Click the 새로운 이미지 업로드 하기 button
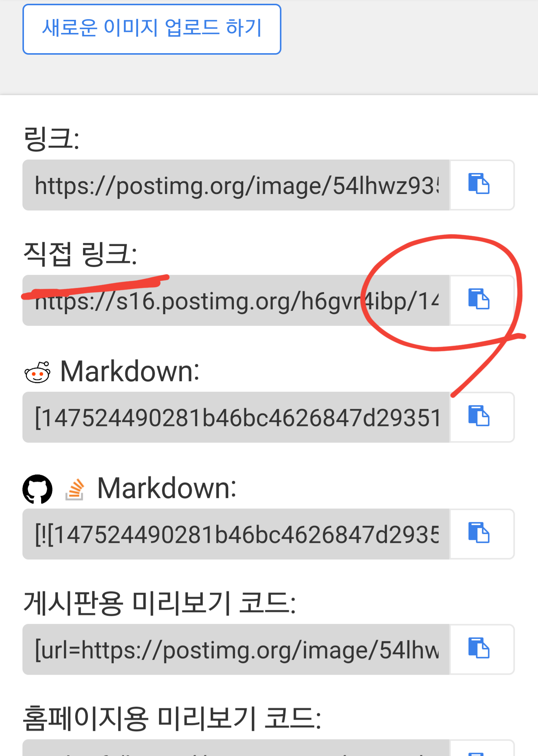538x756 pixels. (152, 29)
